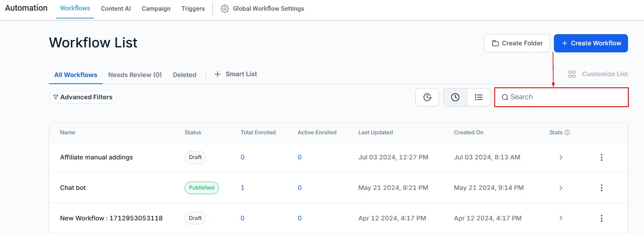644x234 pixels.
Task: Click the funnel icon in Advanced Filters
Action: click(56, 97)
